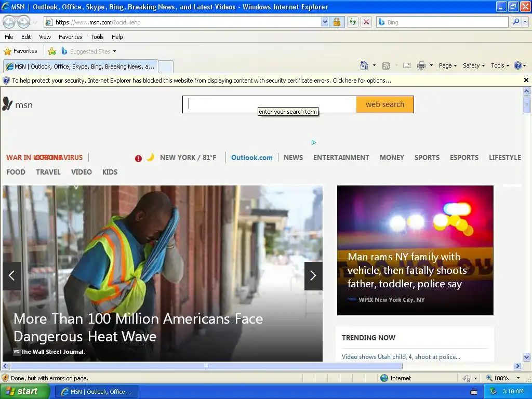This screenshot has height=399, width=532.
Task: Click the Read Mail envelope icon
Action: click(x=407, y=65)
